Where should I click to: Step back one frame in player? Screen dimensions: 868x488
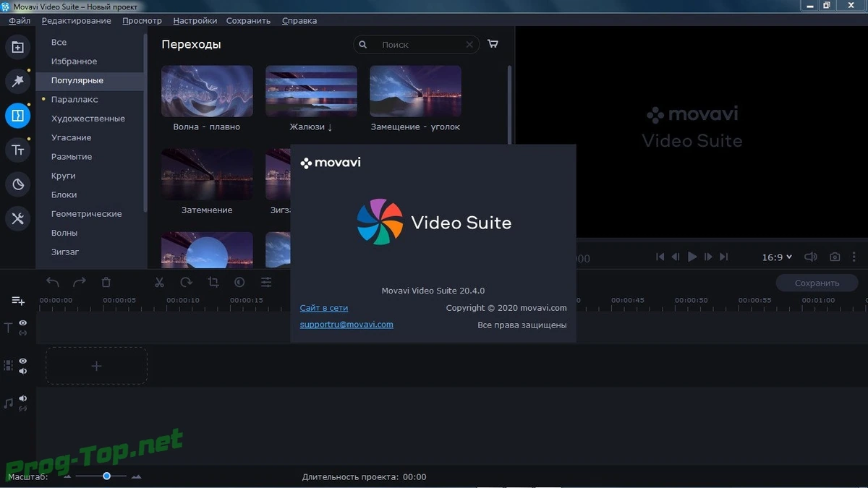click(x=676, y=257)
